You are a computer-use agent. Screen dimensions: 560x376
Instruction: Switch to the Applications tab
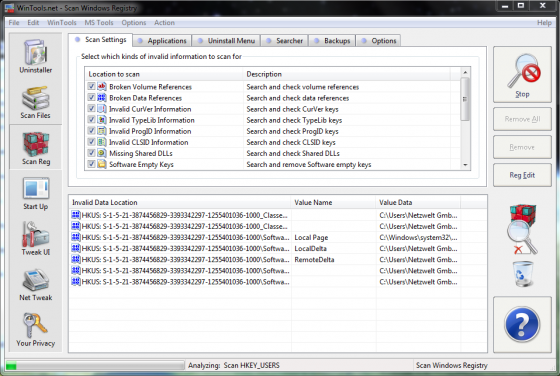point(162,41)
